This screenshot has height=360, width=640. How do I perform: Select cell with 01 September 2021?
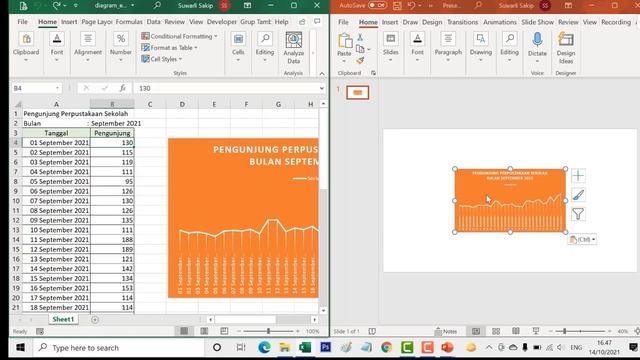56,142
